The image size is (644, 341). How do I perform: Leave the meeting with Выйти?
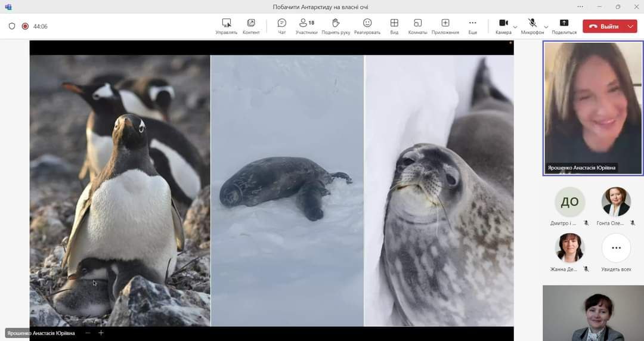point(603,26)
